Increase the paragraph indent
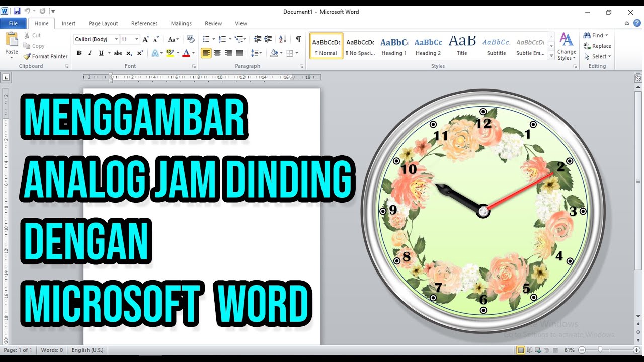Screen dimensions: 644x362 click(268, 39)
